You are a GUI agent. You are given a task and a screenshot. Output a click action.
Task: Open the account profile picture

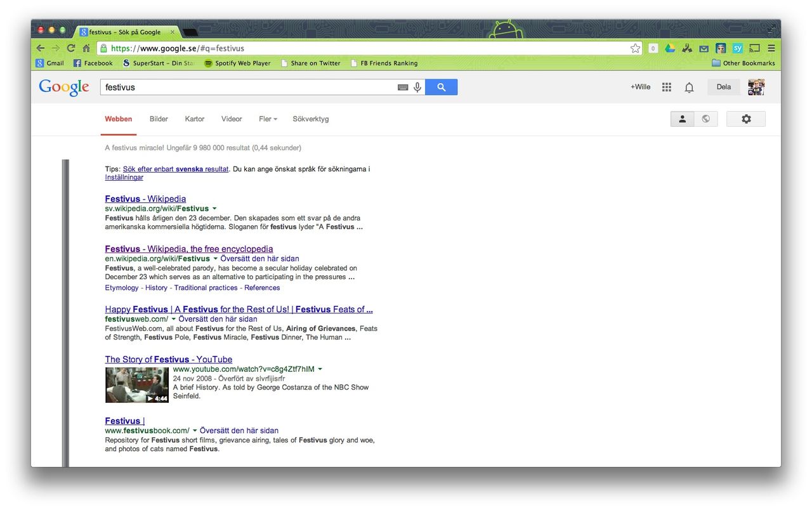coord(756,88)
